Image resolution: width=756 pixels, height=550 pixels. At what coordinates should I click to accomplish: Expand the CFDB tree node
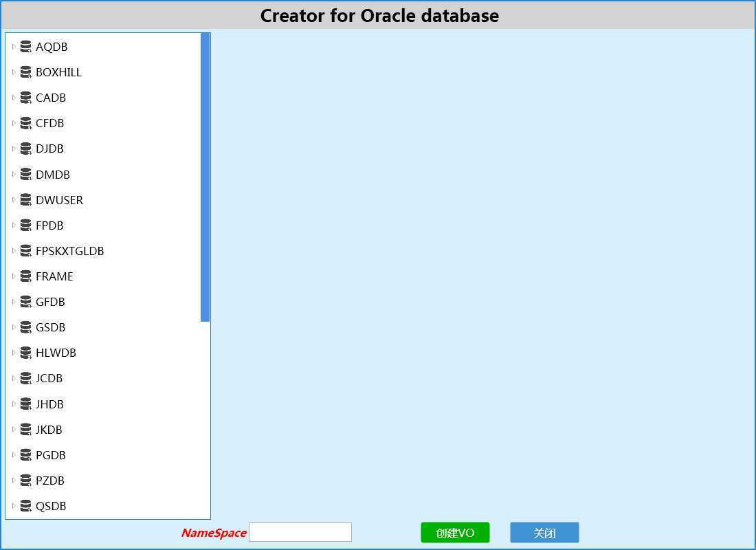tap(14, 124)
